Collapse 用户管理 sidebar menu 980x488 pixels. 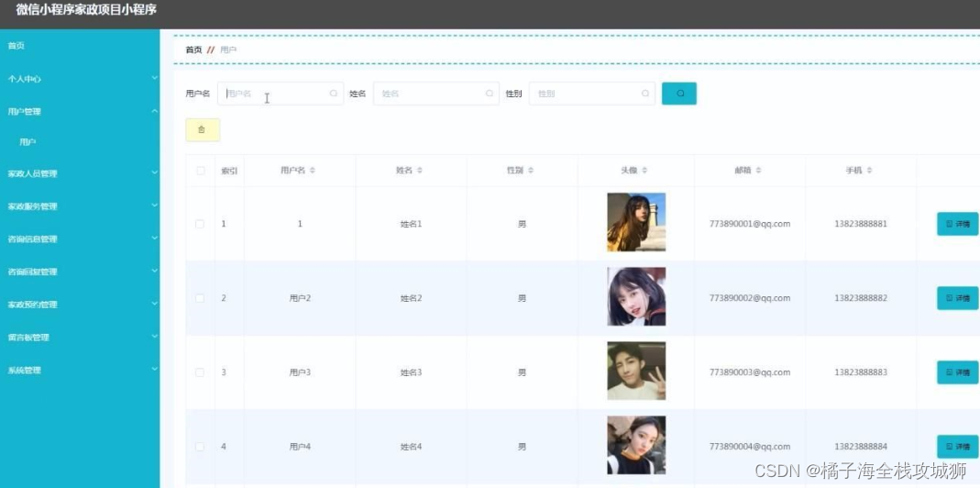click(80, 111)
